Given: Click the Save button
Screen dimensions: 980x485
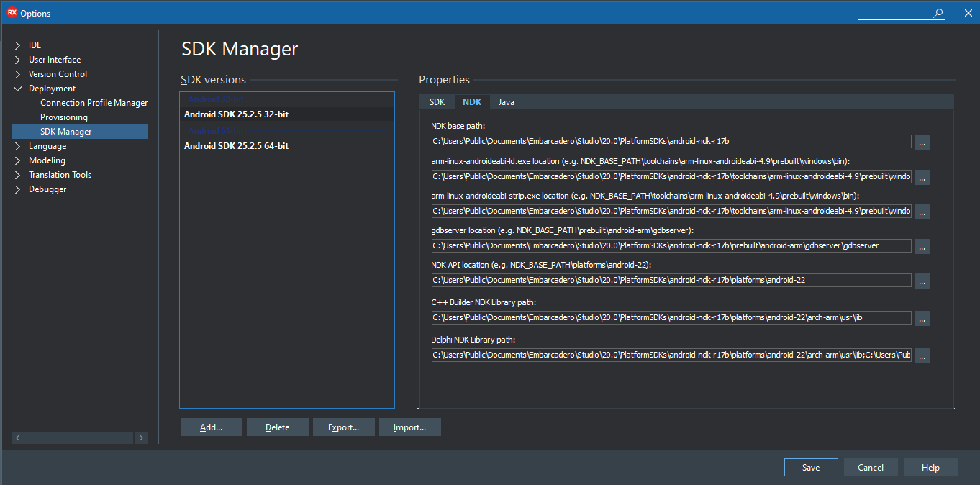Looking at the screenshot, I should tap(811, 468).
